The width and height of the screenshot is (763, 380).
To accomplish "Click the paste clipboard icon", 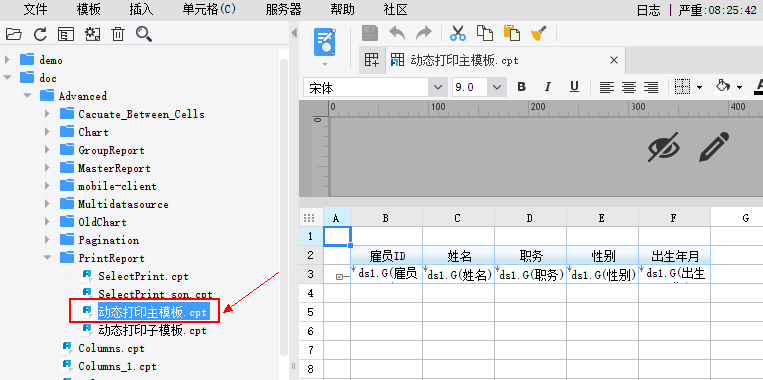I will (511, 33).
